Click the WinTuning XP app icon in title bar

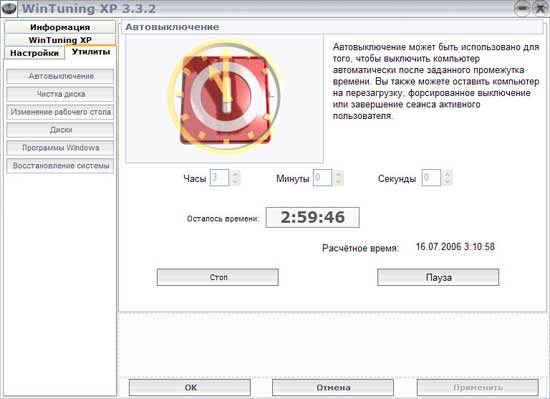9,8
